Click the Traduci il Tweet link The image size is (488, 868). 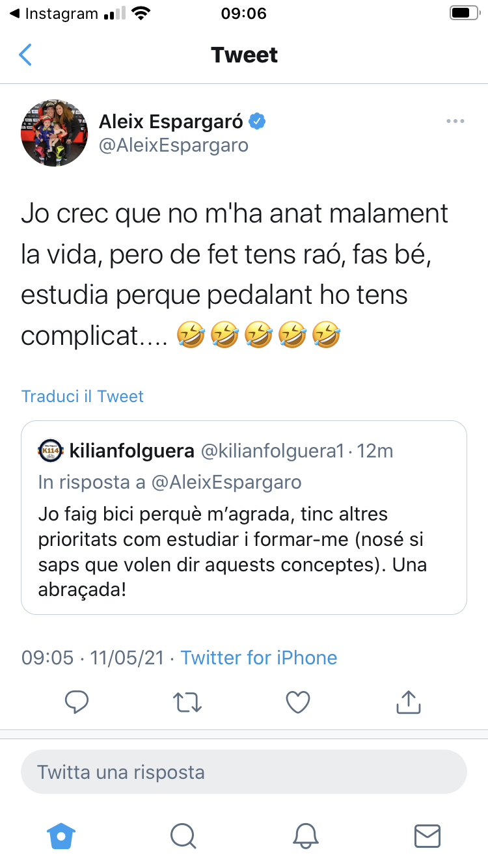point(83,396)
